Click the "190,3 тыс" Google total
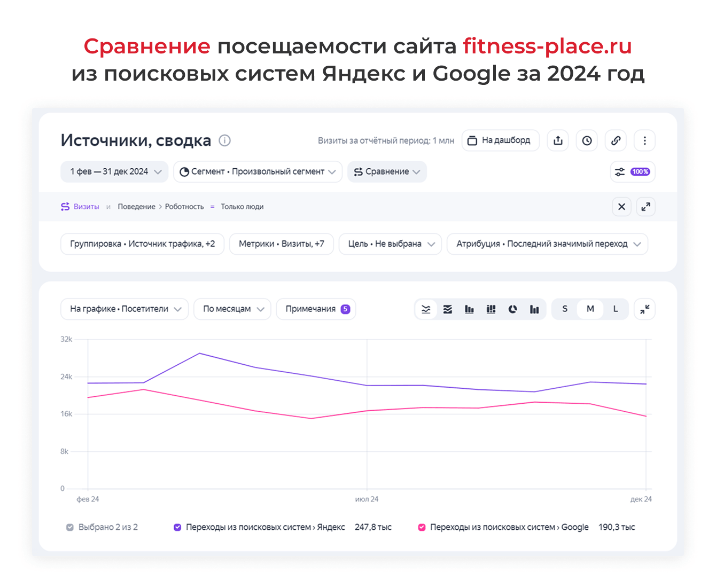716x588 pixels. coord(617,528)
